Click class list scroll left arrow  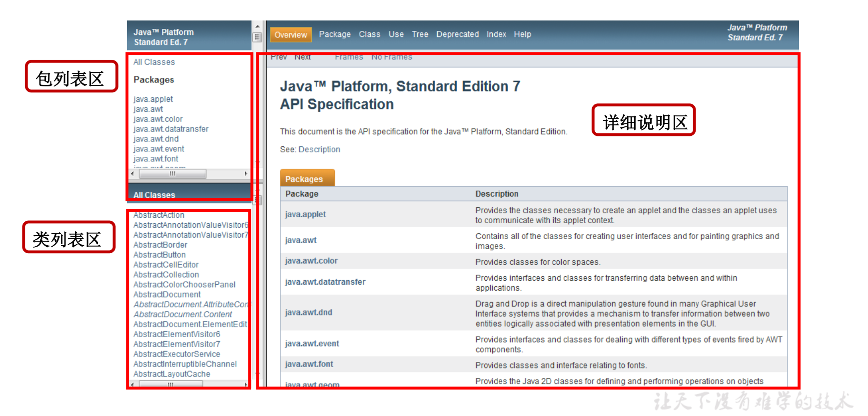coord(132,385)
